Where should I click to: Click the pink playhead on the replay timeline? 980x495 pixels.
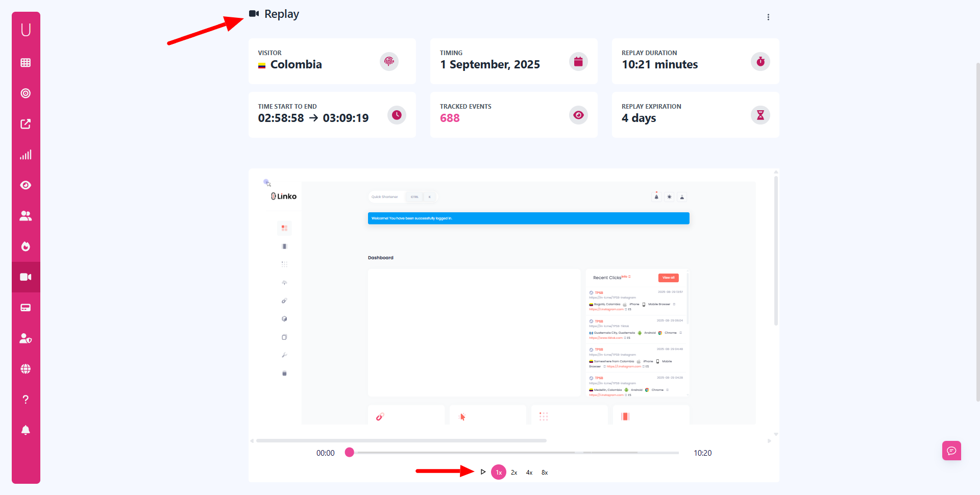tap(350, 452)
